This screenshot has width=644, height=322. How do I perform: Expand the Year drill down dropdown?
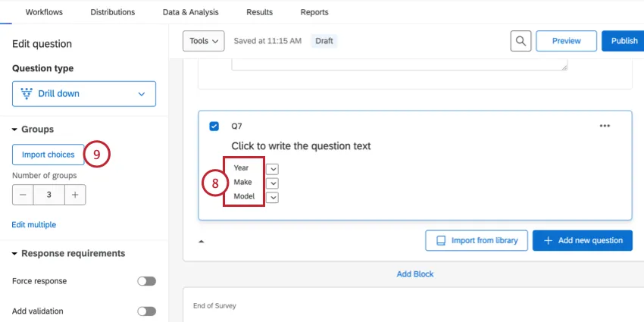(273, 169)
